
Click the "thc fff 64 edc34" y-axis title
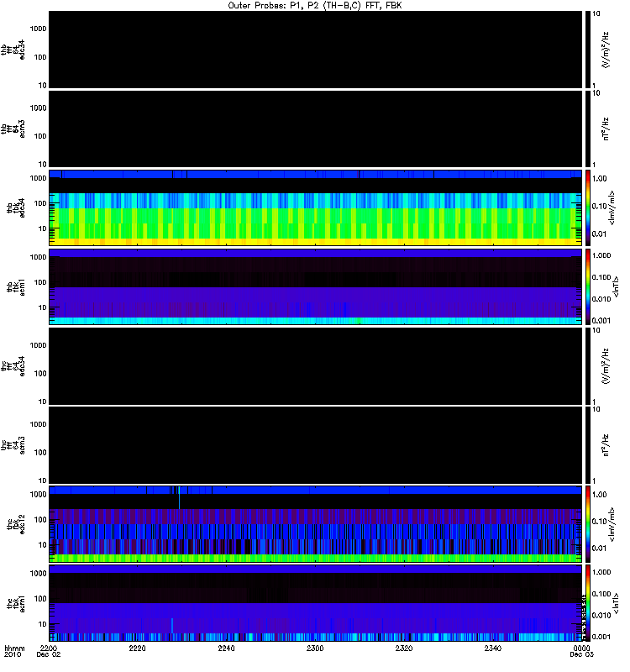coord(13,366)
